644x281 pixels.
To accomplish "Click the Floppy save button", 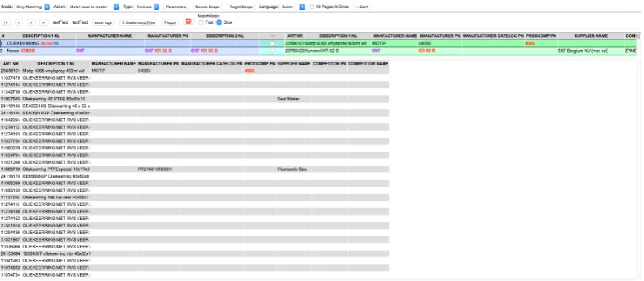I will coord(170,22).
